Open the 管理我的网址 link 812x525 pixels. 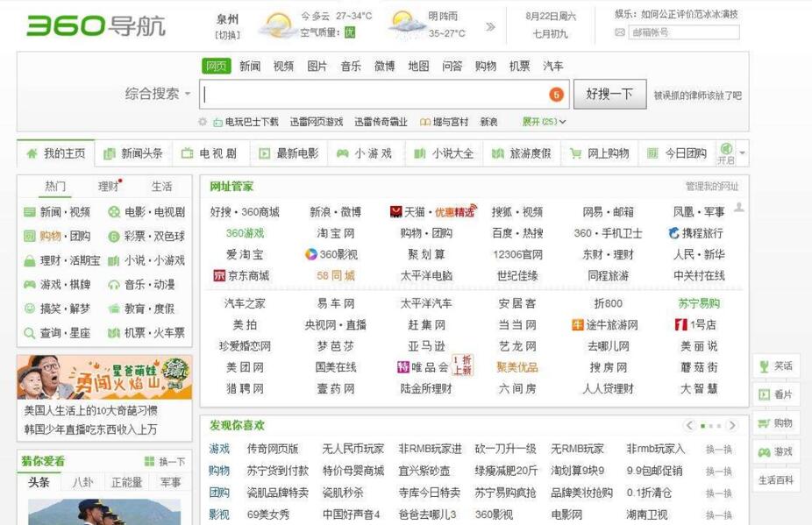711,187
